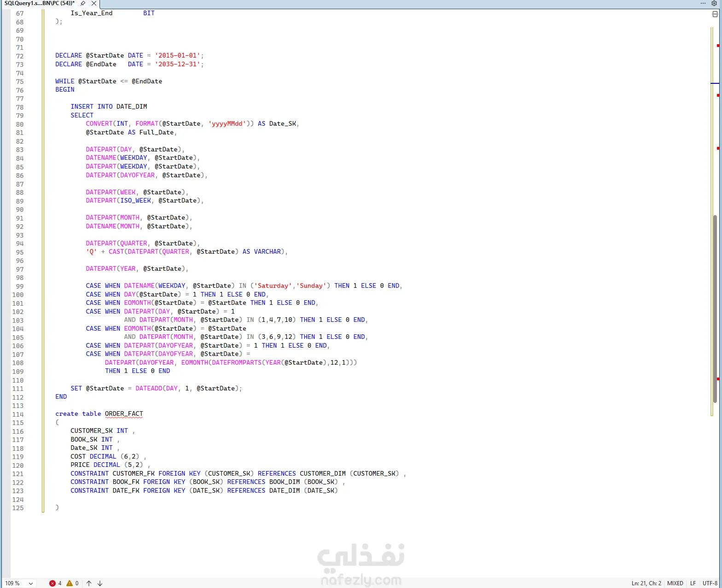Click BIT data type on line 67
Viewport: 722px width, 588px height.
point(149,13)
